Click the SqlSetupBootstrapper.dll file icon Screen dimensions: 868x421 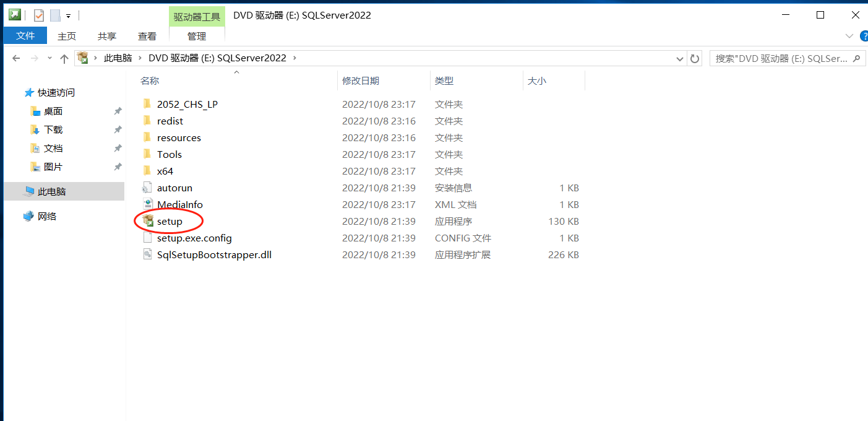[147, 254]
